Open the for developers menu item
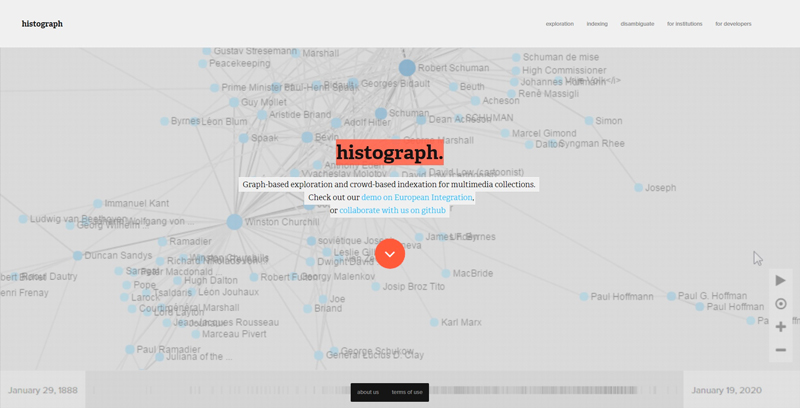800x408 pixels. click(733, 24)
